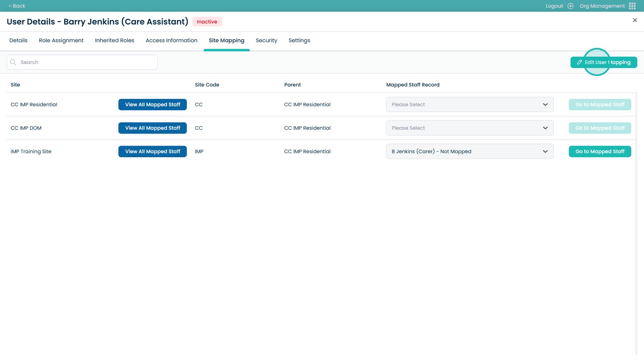Click the Org Management grid icon
Screen dimensions: 644x362
click(x=632, y=6)
